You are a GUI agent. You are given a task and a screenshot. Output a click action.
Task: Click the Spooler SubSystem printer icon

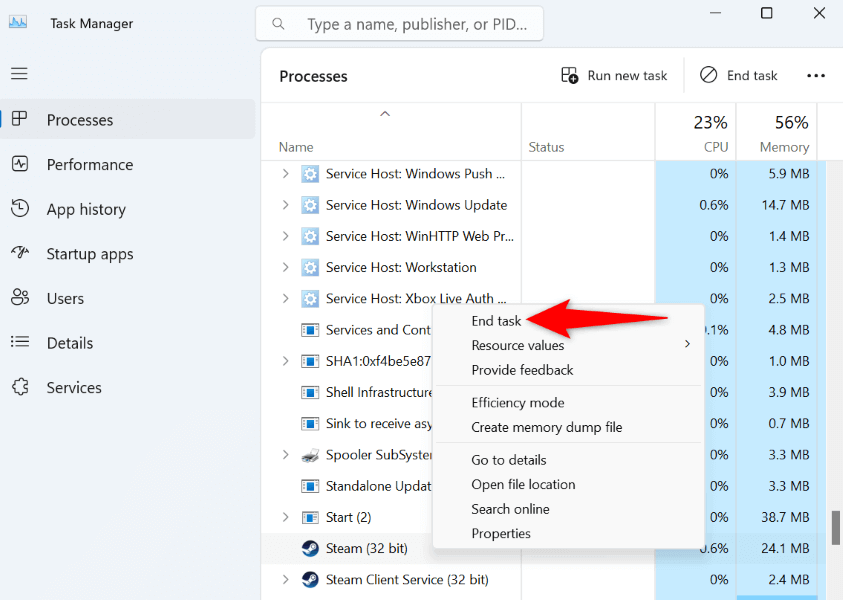pos(310,455)
